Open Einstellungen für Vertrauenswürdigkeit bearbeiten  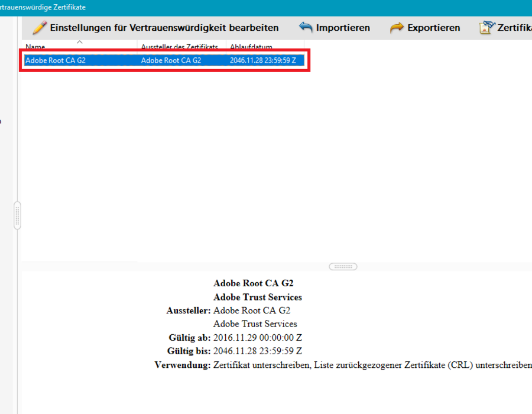click(155, 27)
